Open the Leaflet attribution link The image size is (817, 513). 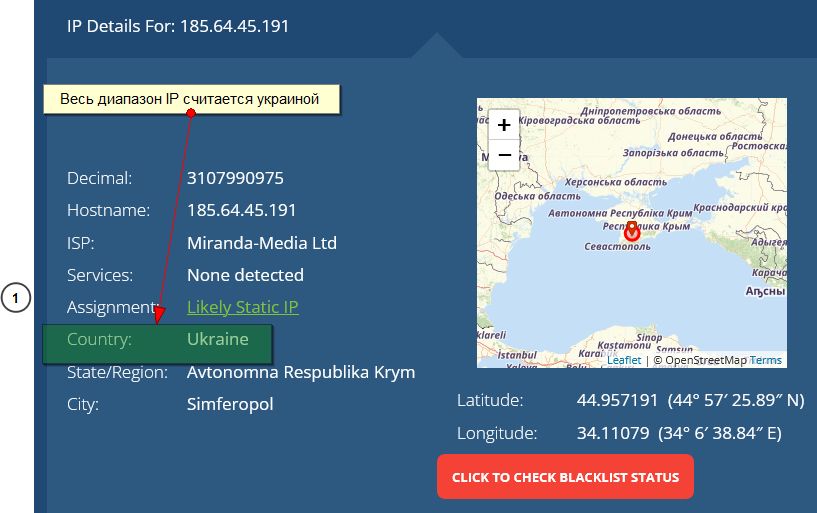(624, 360)
